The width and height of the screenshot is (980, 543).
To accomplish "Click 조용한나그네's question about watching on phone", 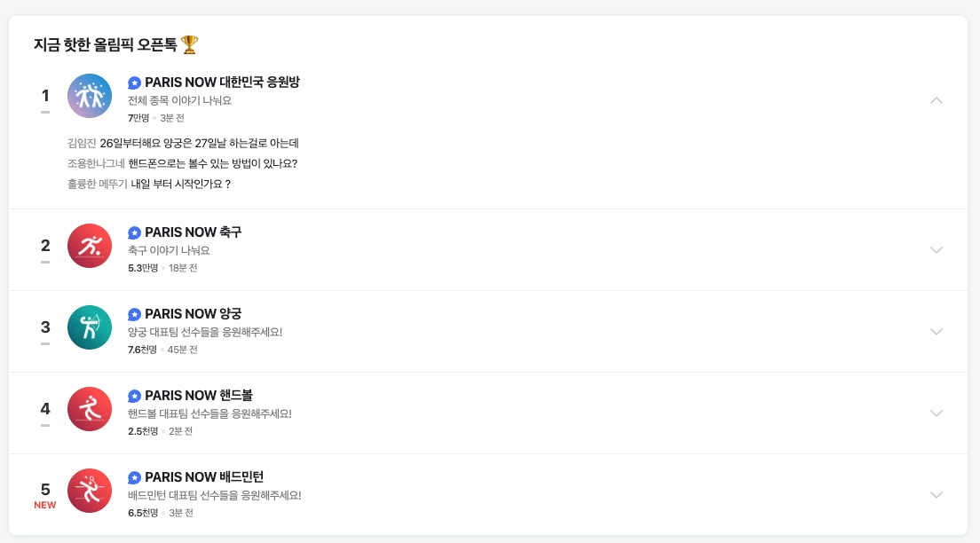I will (x=195, y=163).
